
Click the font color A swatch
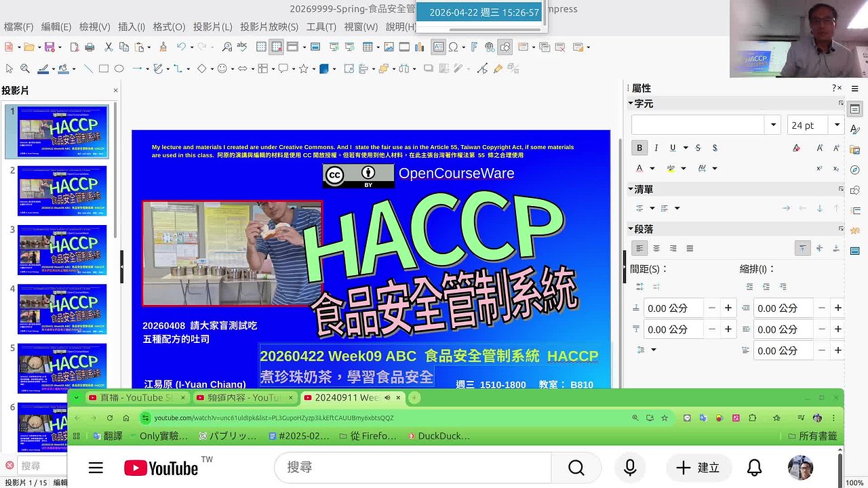click(x=639, y=168)
